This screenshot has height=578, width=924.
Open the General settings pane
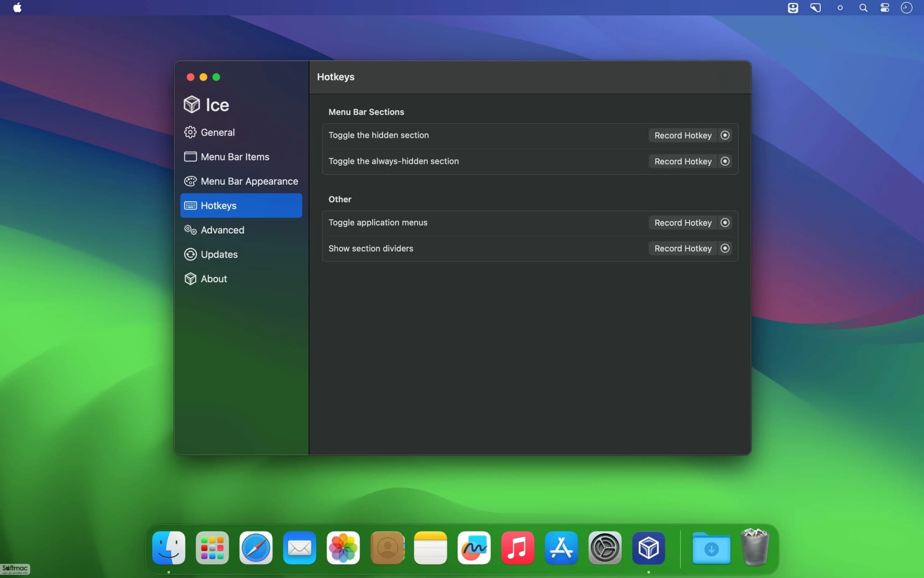point(241,132)
